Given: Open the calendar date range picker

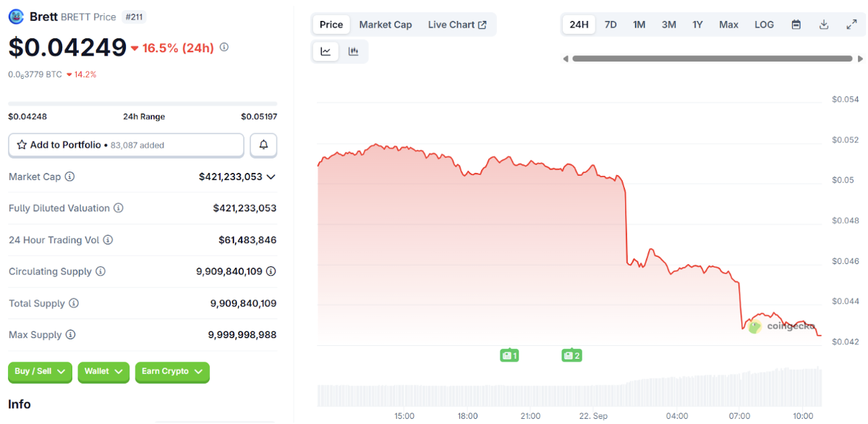Looking at the screenshot, I should (796, 25).
